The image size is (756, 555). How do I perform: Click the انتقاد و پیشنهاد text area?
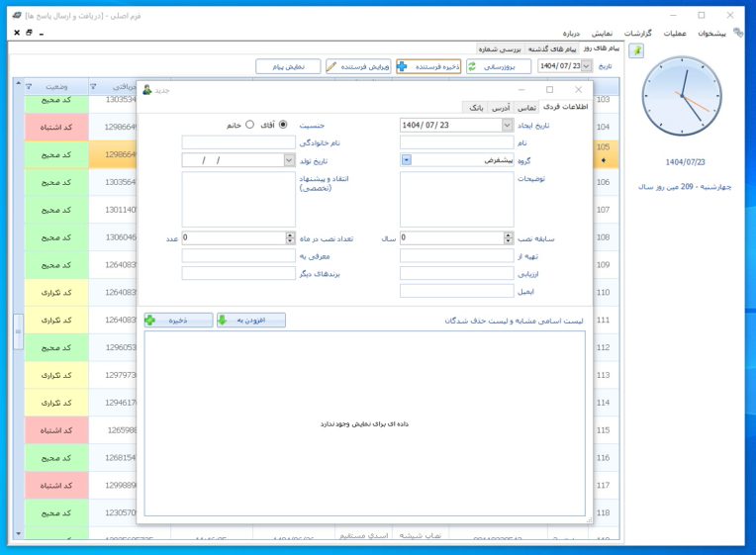tap(238, 199)
